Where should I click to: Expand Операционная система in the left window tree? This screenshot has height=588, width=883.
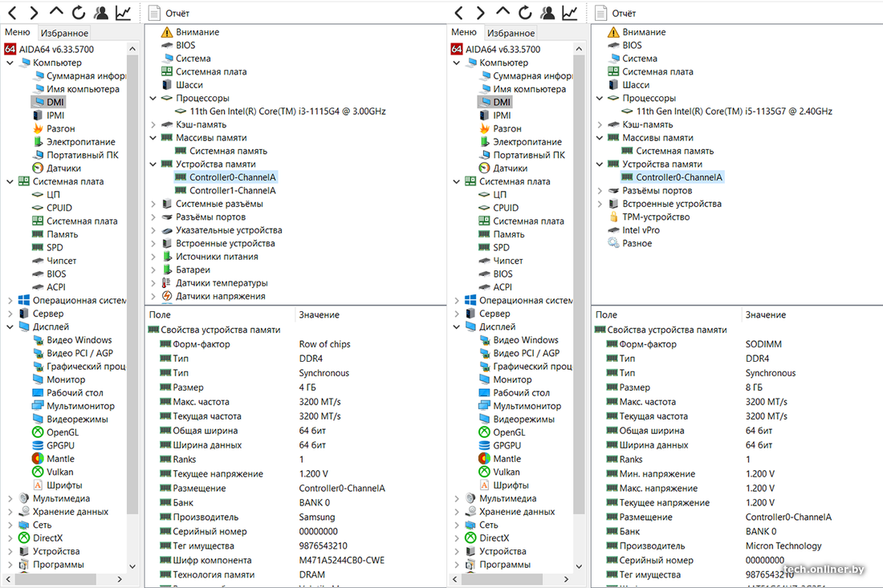(x=10, y=301)
